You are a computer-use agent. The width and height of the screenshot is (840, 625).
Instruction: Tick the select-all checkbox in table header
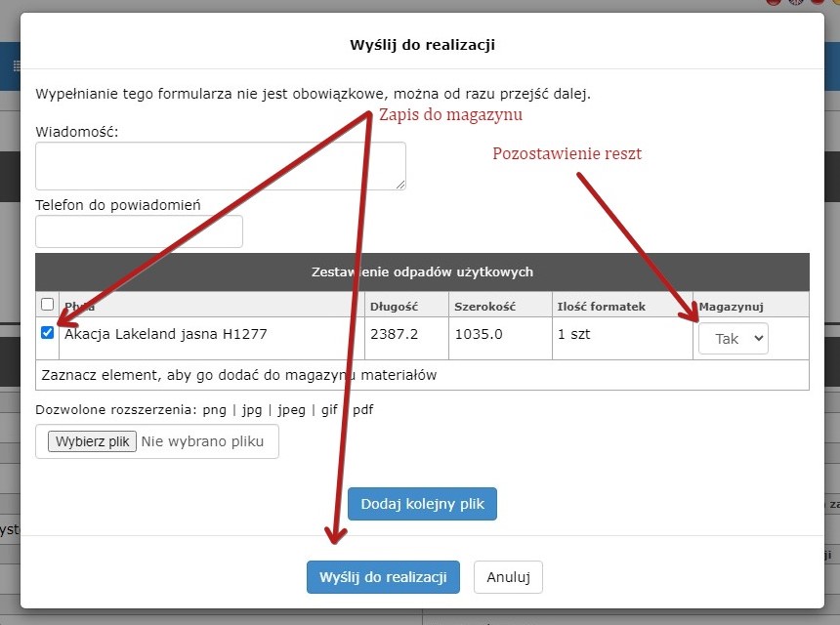click(47, 305)
